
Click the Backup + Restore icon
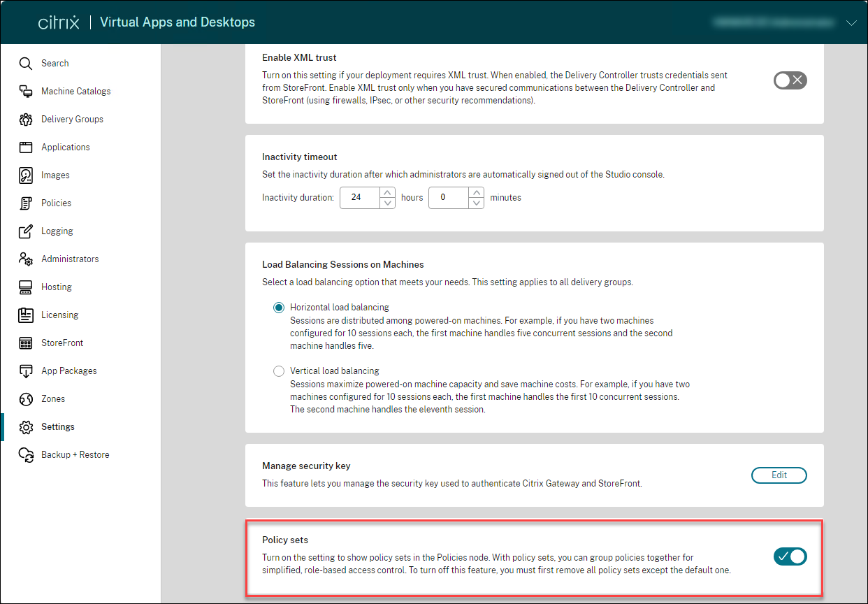point(26,454)
